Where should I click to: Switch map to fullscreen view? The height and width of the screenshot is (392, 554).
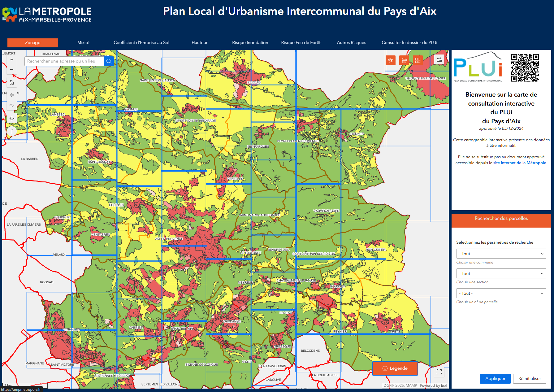(x=439, y=372)
